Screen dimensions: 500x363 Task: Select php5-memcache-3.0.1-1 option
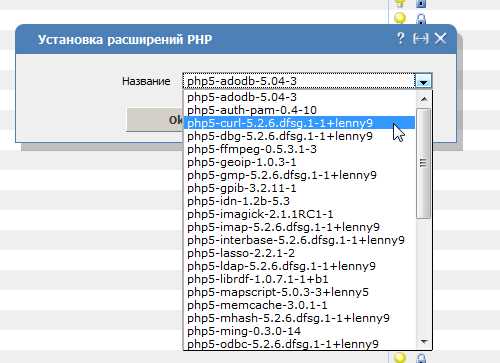299,305
